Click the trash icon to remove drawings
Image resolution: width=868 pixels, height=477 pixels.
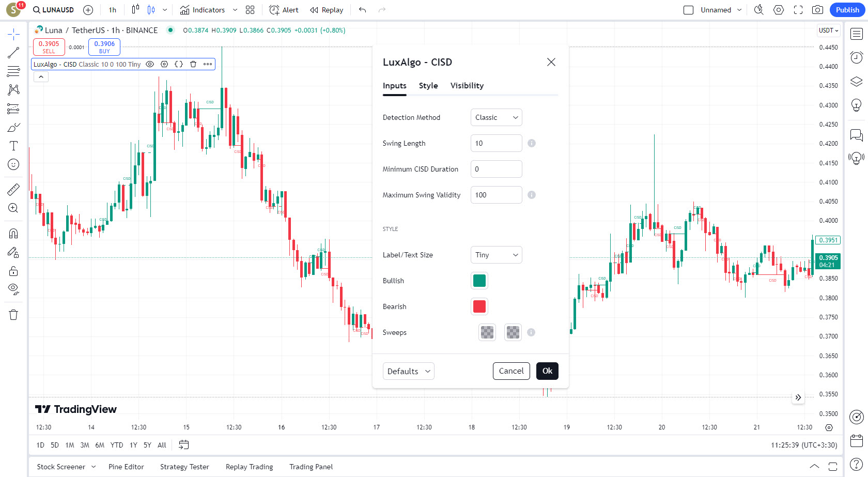click(13, 315)
